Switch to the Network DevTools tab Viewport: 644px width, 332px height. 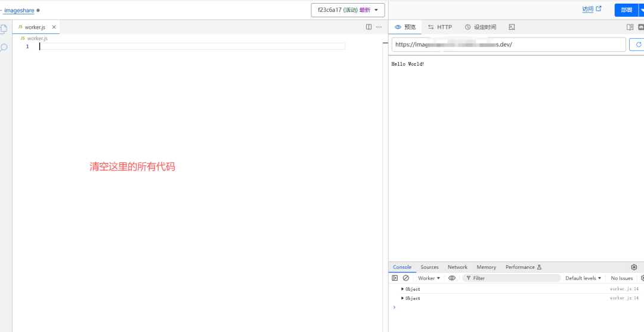coord(457,267)
